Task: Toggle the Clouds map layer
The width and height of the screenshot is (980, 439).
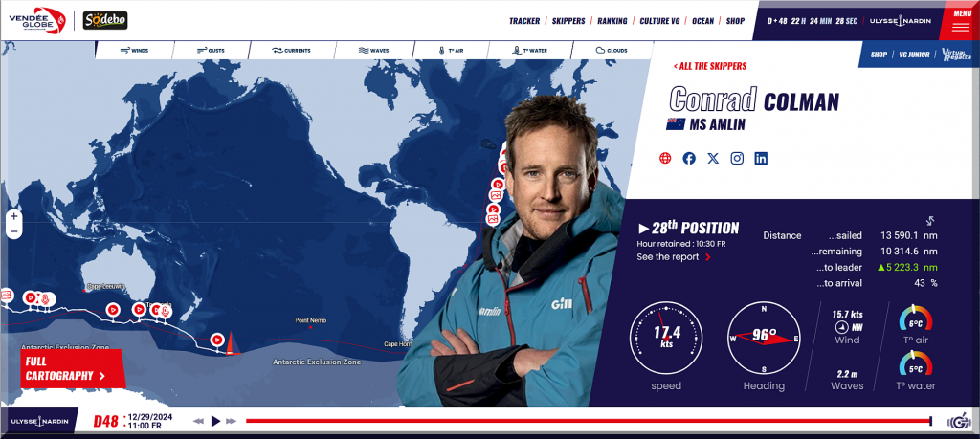Action: click(612, 51)
